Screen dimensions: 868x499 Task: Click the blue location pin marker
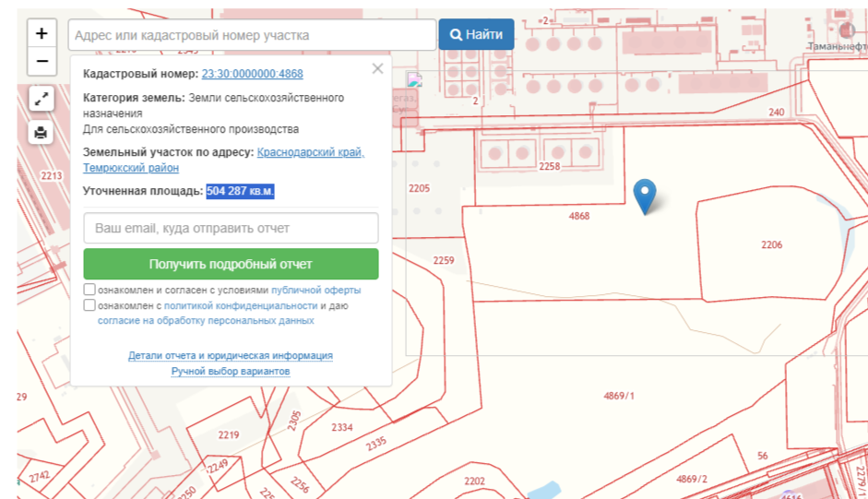(x=645, y=196)
